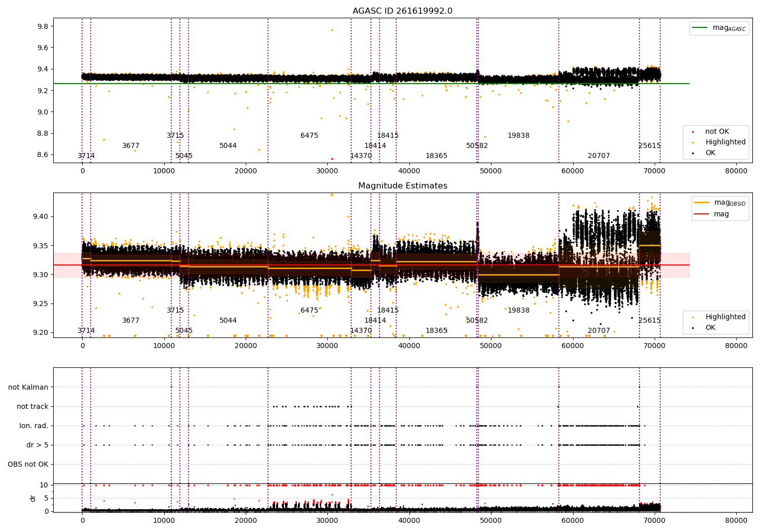This screenshot has height=532, width=760.
Task: Click obsid label 18415 in the top plot
Action: 388,136
